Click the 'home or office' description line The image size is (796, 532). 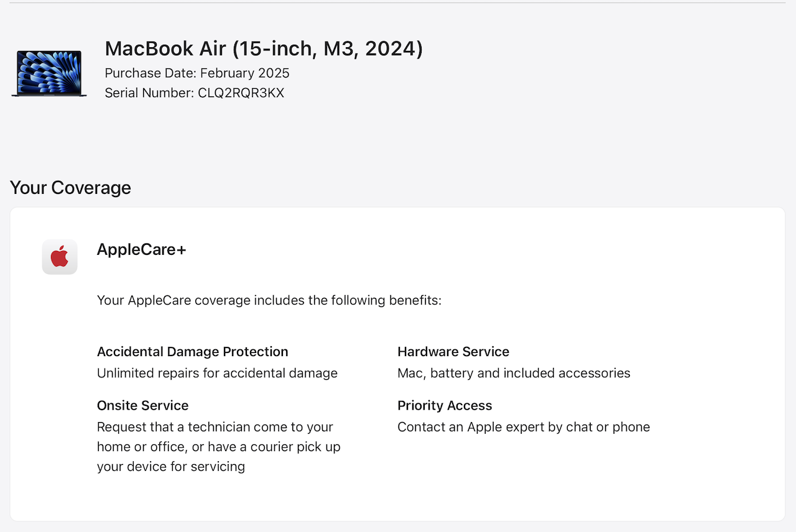pyautogui.click(x=219, y=447)
